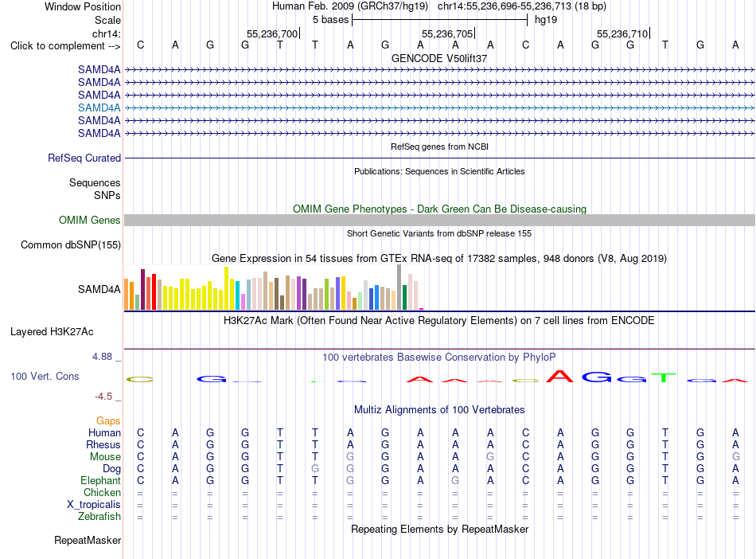Click the SAMD4A GTEx expression bar chart
Image resolution: width=756 pixels, height=559 pixels.
[274, 287]
